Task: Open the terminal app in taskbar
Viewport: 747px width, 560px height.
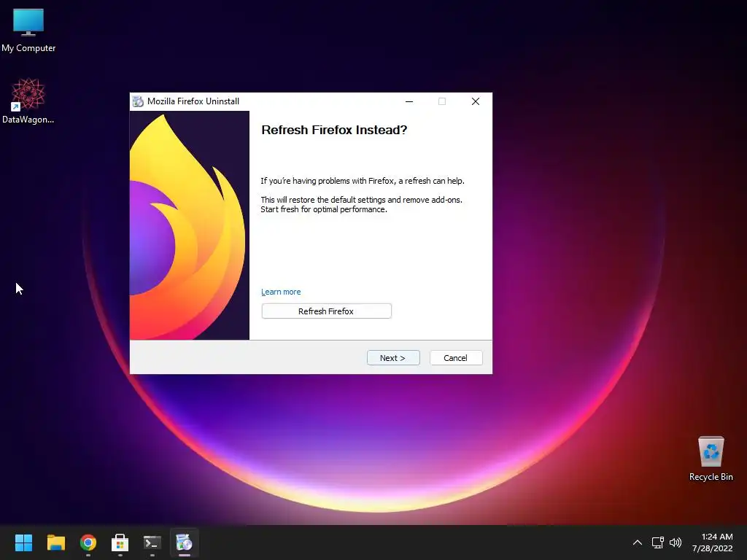Action: (152, 542)
